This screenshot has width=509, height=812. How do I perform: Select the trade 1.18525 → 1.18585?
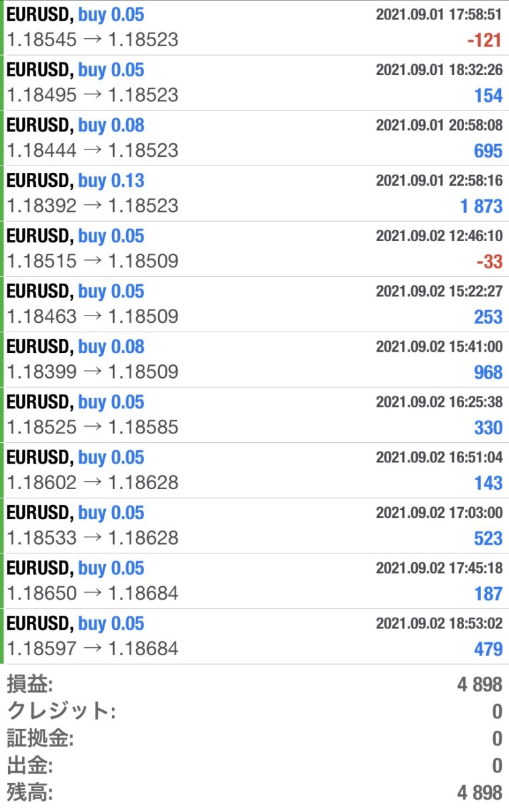click(x=254, y=415)
